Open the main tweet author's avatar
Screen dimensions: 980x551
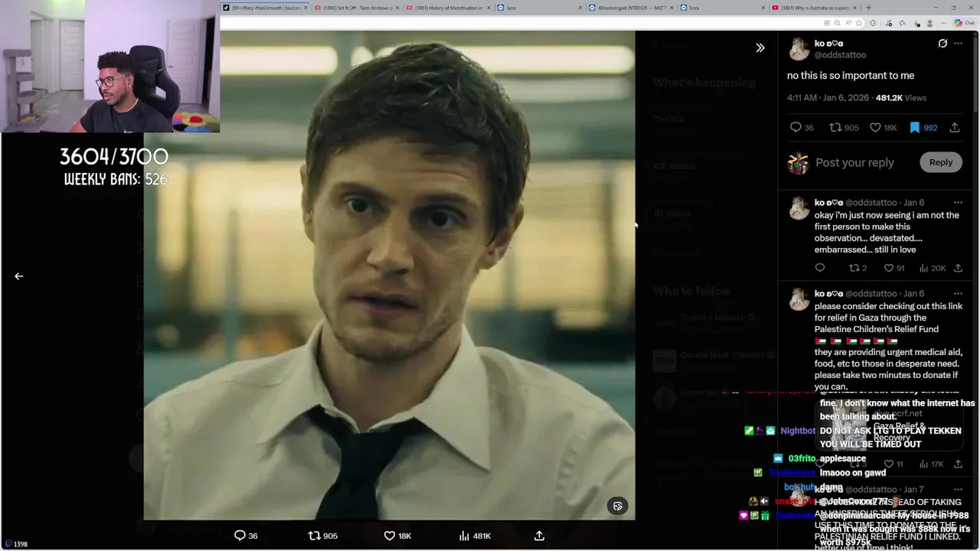coord(799,49)
